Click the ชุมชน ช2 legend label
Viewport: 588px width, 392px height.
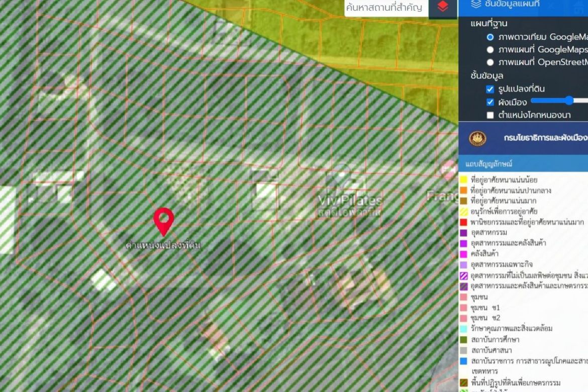point(485,318)
